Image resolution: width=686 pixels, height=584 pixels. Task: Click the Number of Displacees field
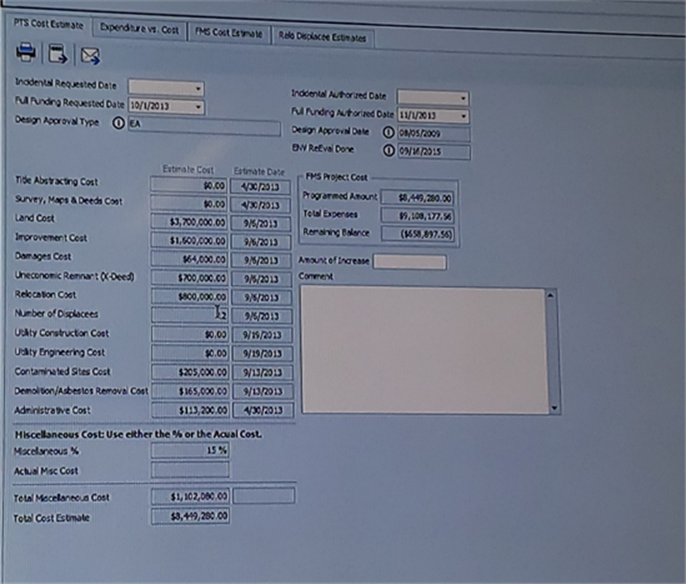(190, 315)
